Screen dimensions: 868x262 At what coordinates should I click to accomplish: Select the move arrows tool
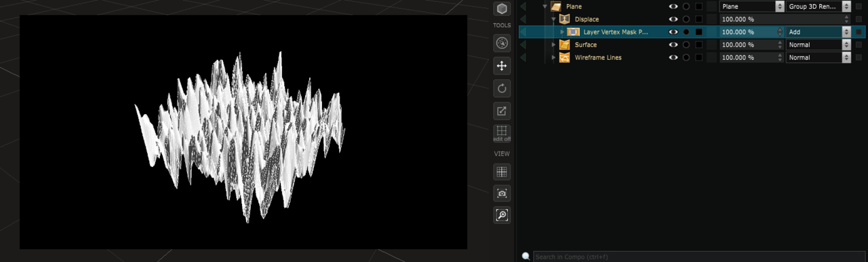502,66
